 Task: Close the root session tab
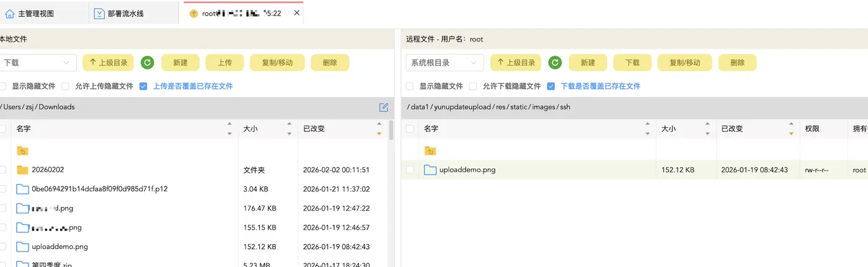pyautogui.click(x=296, y=13)
